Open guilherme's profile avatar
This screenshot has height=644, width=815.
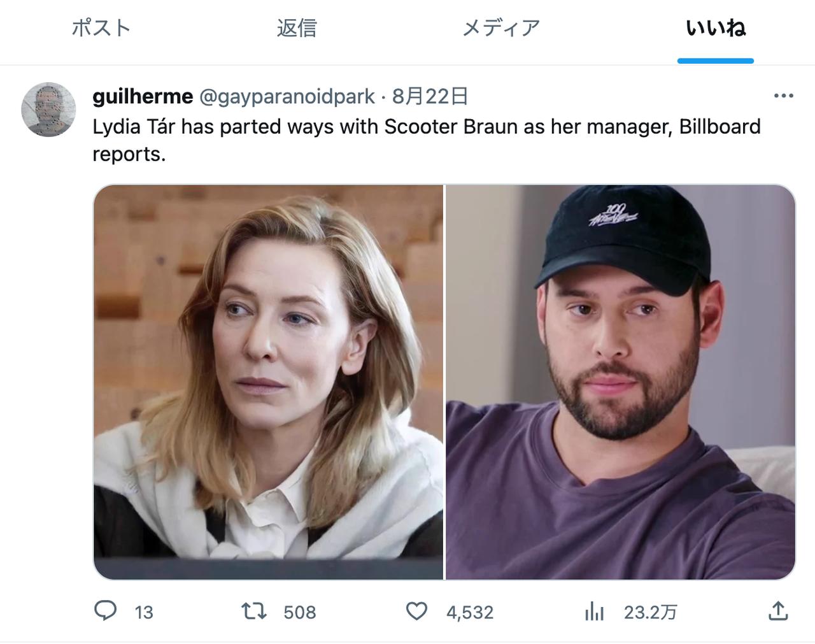48,109
